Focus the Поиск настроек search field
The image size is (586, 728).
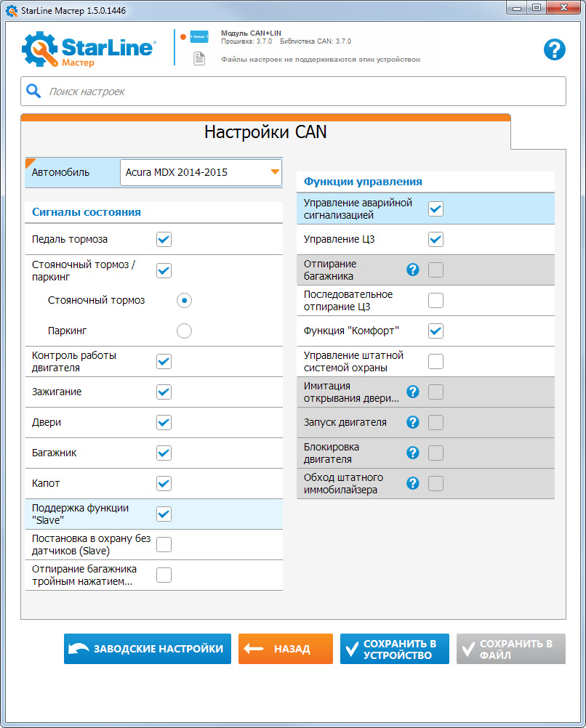tap(293, 92)
